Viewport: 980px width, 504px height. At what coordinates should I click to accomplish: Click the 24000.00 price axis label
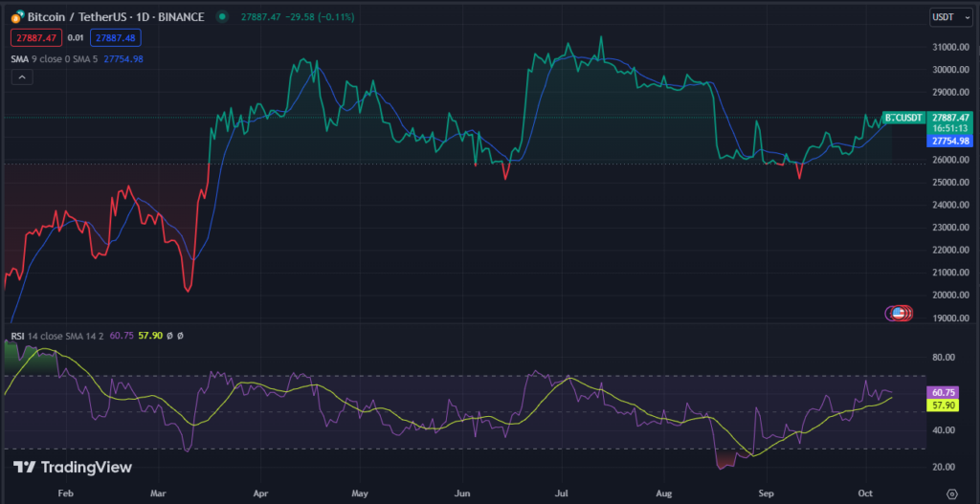tap(950, 205)
